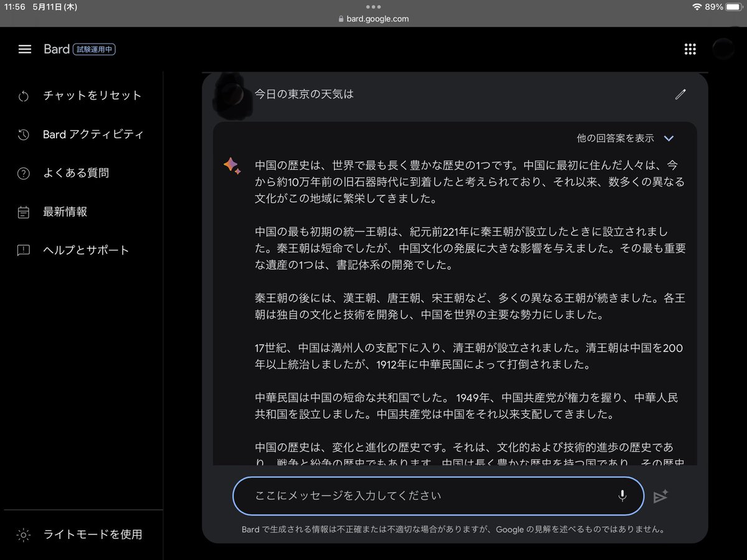This screenshot has width=747, height=560.
Task: Click the Bard アクティビティ history icon
Action: click(x=24, y=134)
